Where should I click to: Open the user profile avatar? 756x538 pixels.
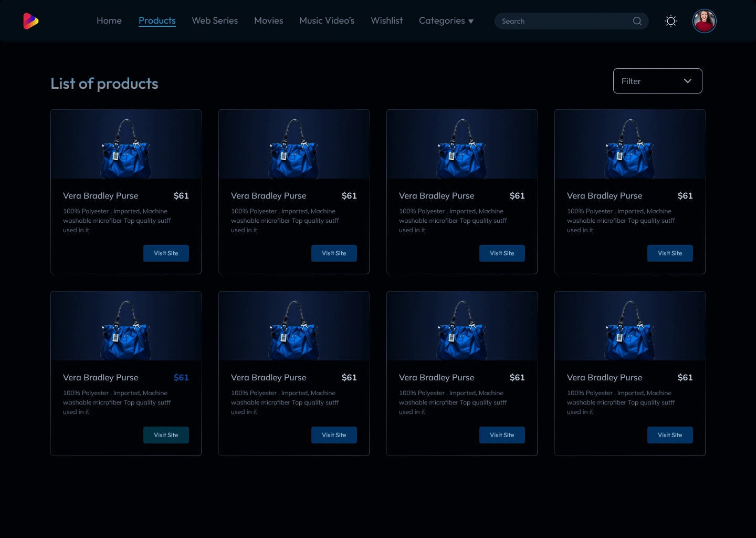point(704,21)
